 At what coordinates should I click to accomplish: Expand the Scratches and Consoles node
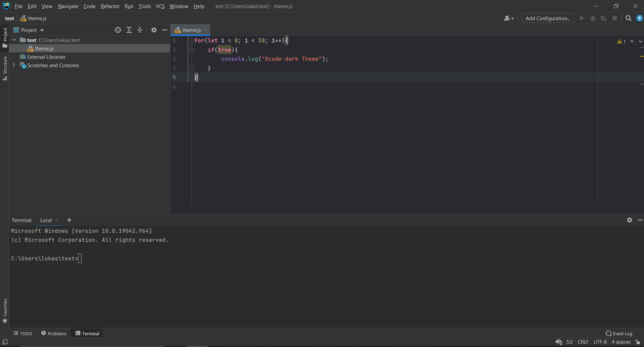pyautogui.click(x=13, y=65)
